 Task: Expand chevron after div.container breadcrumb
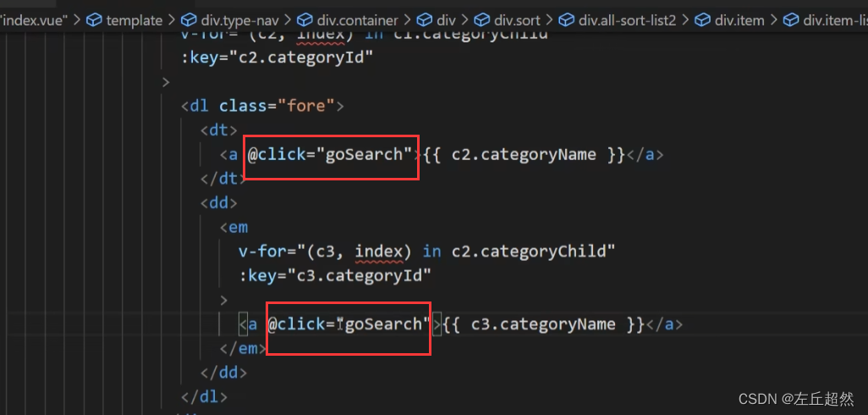pos(407,21)
